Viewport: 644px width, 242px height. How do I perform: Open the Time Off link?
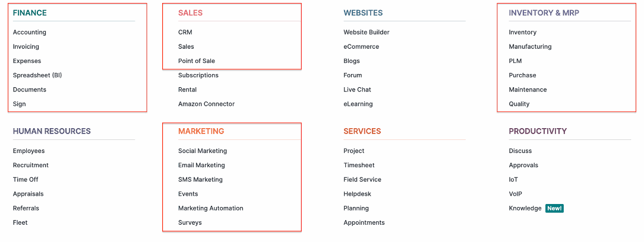[26, 180]
